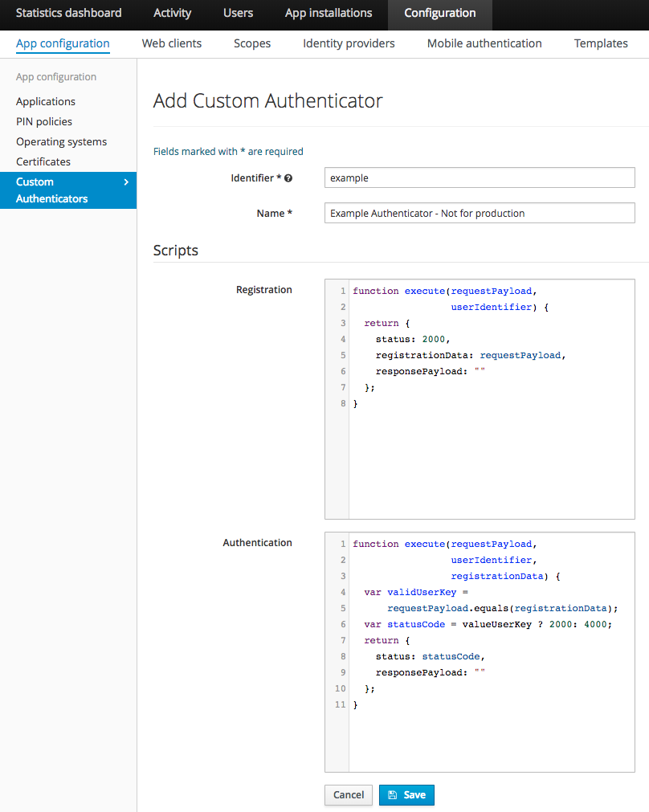The width and height of the screenshot is (649, 812).
Task: Click the chevron arrow beside Custom Authenticators
Action: tap(126, 182)
